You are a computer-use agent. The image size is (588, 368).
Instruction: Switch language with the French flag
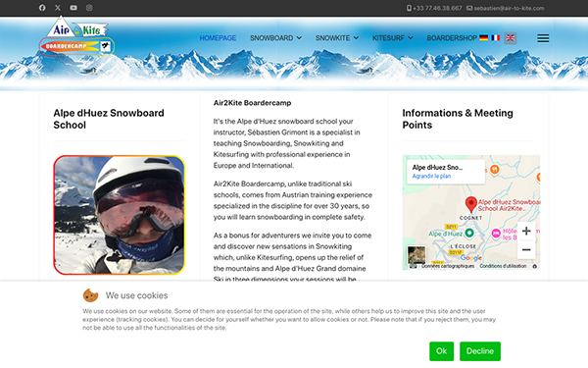496,37
